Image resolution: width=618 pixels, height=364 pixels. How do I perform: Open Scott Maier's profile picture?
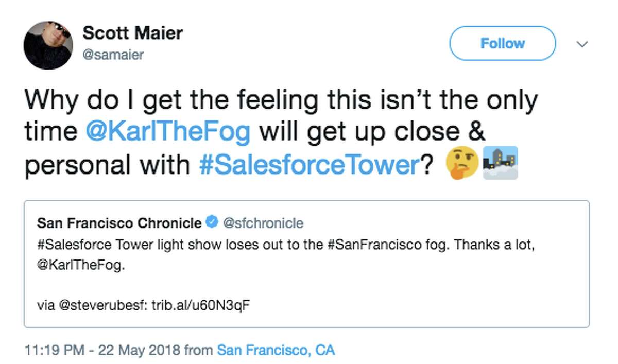pyautogui.click(x=48, y=45)
